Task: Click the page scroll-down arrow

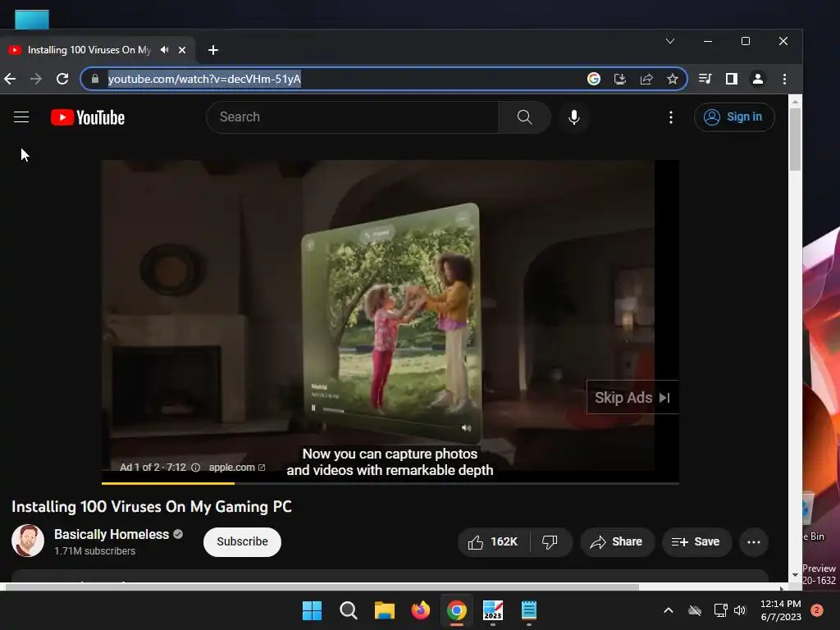Action: pos(795,575)
